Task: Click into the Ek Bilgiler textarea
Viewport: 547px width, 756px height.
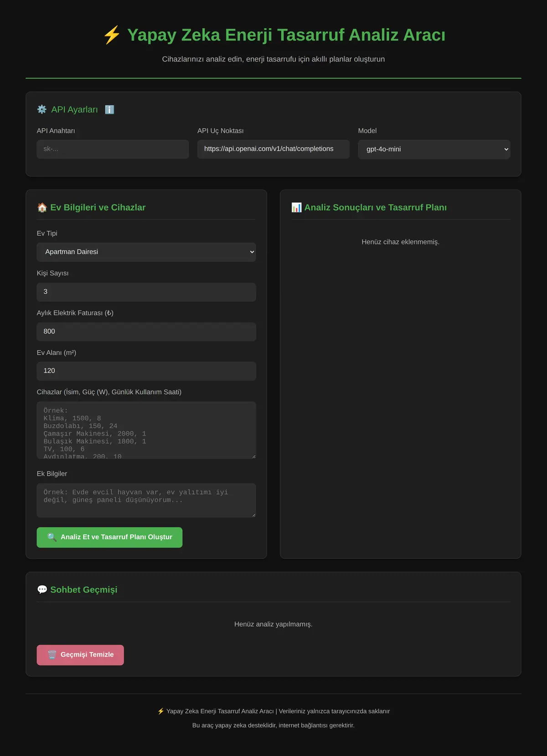Action: pos(146,500)
